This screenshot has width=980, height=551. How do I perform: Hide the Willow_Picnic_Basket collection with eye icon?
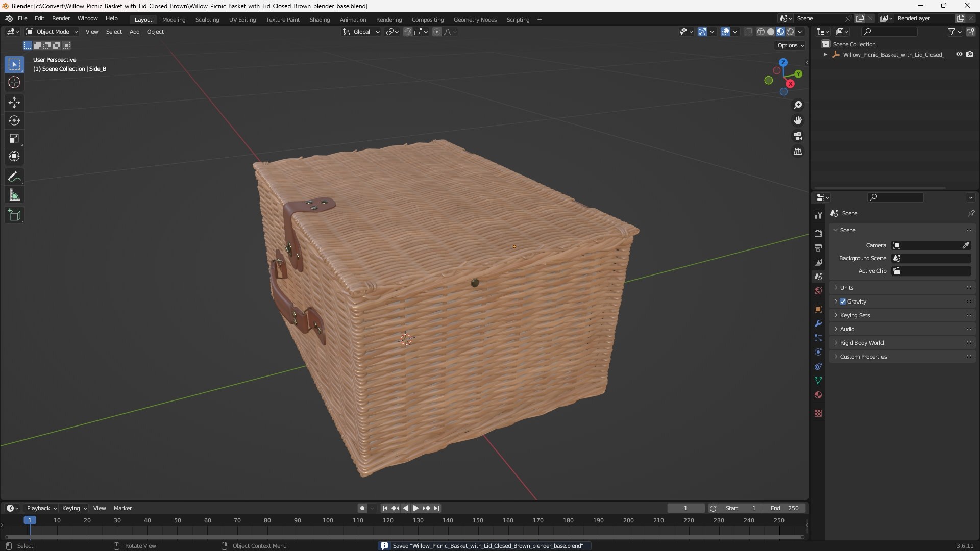coord(959,54)
